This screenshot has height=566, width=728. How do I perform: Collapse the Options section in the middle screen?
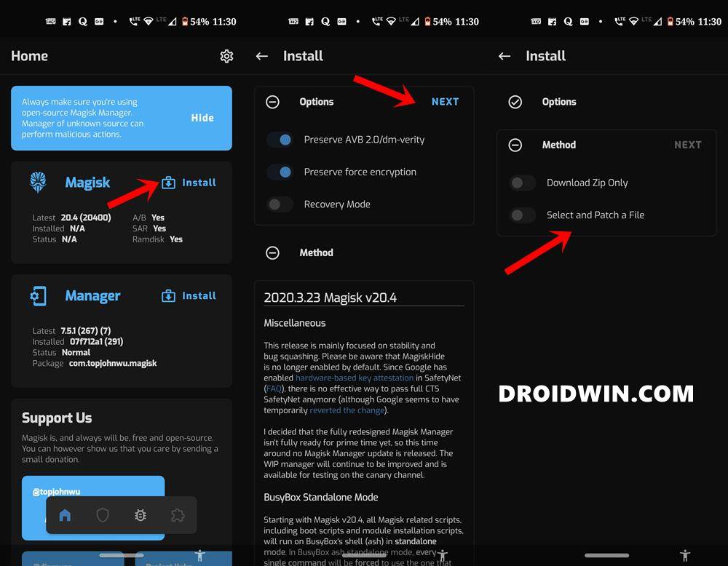(272, 102)
